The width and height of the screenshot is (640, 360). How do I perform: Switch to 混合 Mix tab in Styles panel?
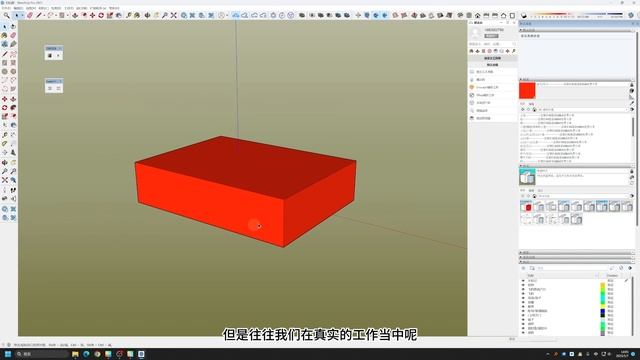540,191
